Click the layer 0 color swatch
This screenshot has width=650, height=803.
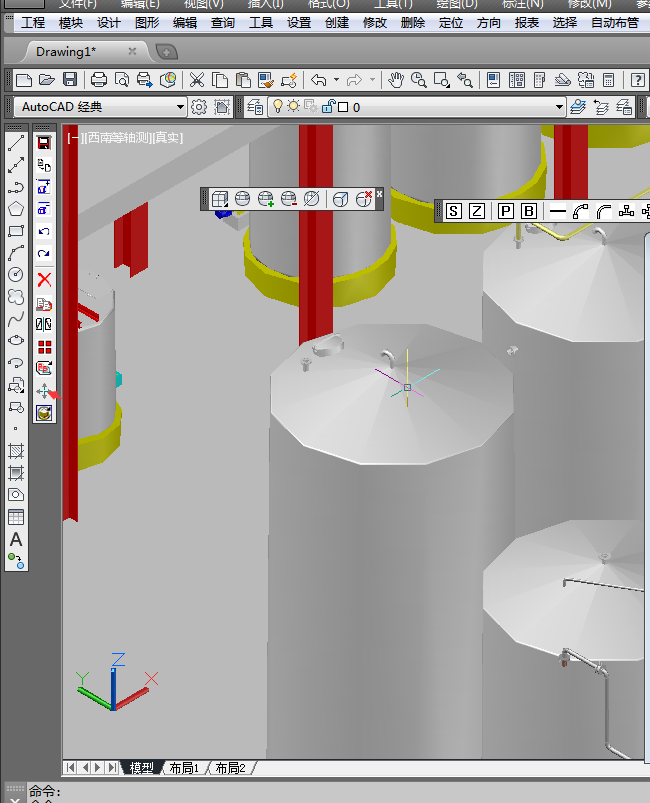point(342,107)
